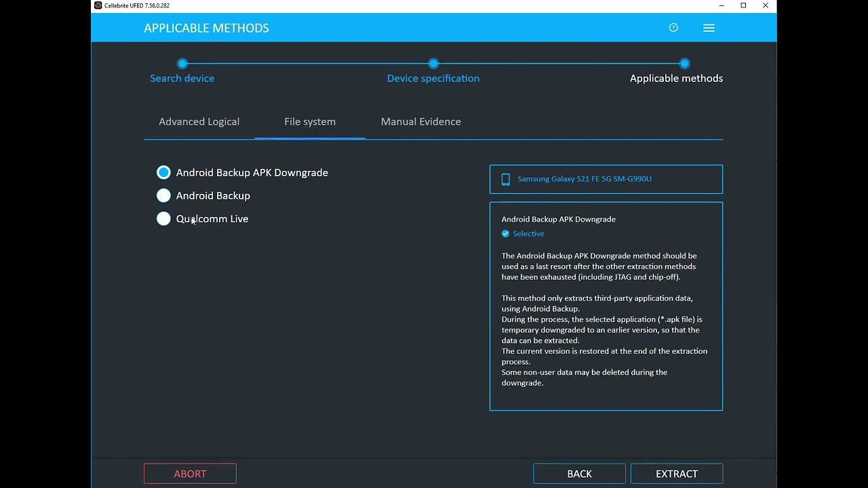
Task: Click Samsung Galaxy S21 FE 5G SM-G990U device name
Action: pyautogui.click(x=585, y=179)
